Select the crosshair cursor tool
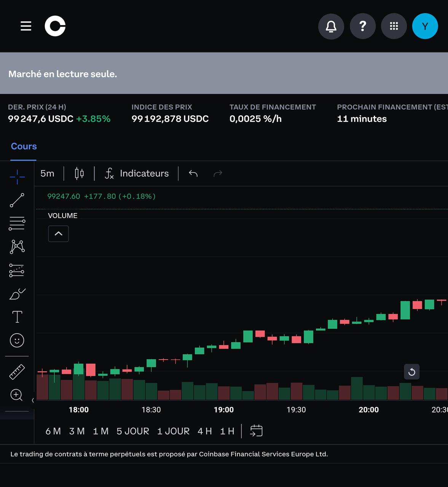This screenshot has height=487, width=448. point(17,177)
